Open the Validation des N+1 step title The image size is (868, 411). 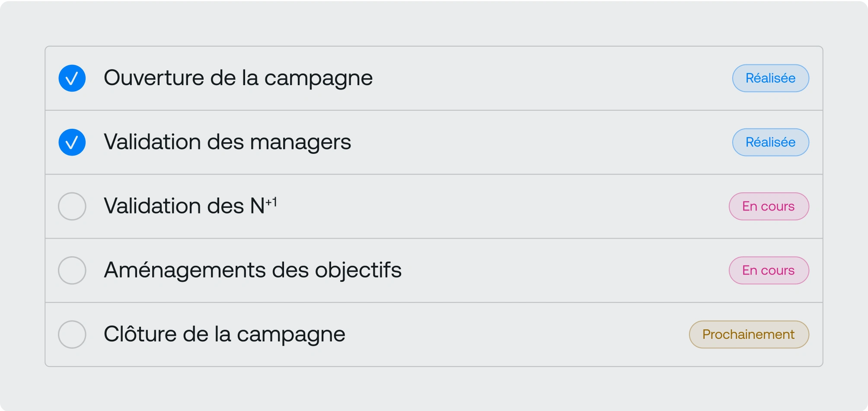pos(190,206)
